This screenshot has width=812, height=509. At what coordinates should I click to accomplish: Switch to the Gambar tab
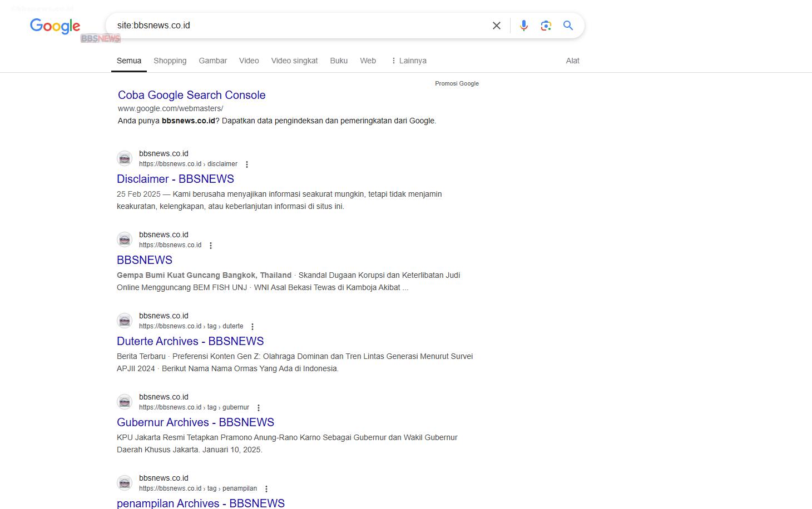click(212, 61)
